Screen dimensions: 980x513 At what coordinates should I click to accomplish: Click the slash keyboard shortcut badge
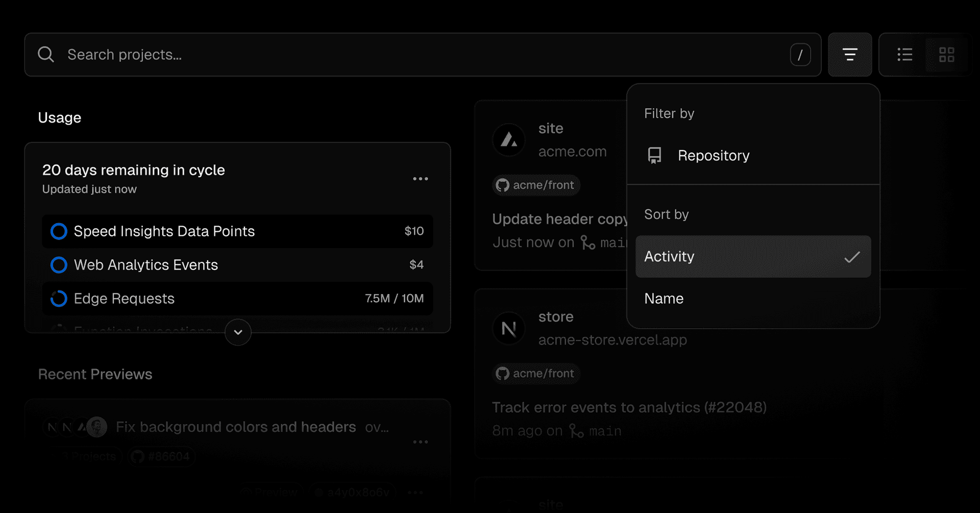[800, 55]
